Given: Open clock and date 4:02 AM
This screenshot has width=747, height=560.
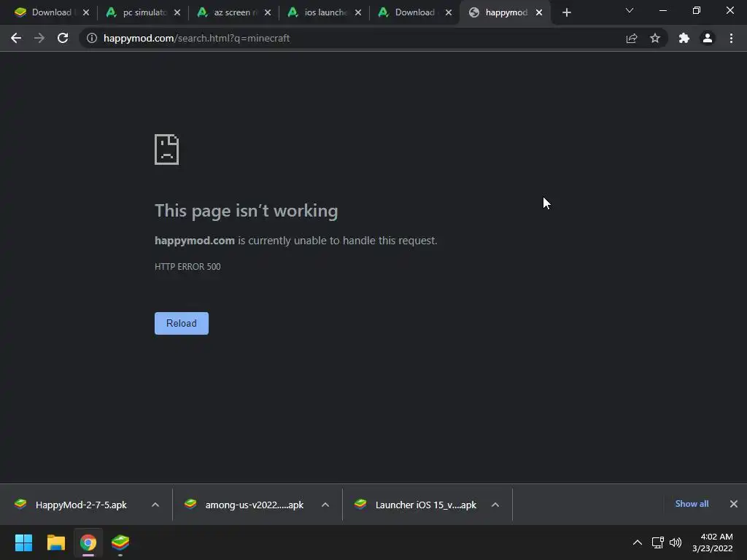Looking at the screenshot, I should [x=712, y=542].
